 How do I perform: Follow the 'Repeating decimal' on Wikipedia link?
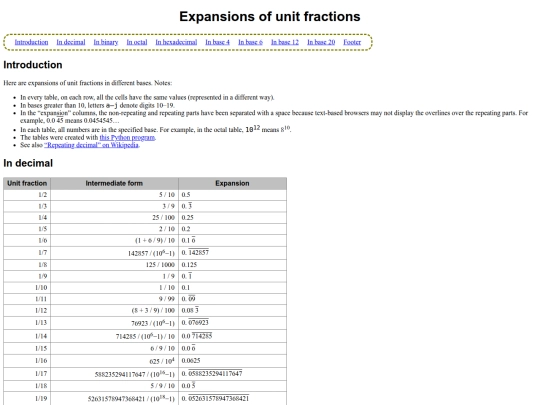point(92,145)
